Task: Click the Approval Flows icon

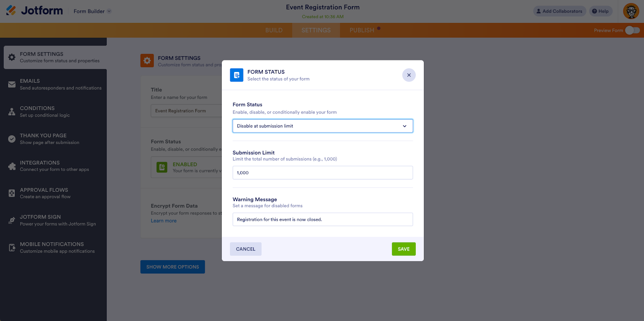Action: [12, 193]
